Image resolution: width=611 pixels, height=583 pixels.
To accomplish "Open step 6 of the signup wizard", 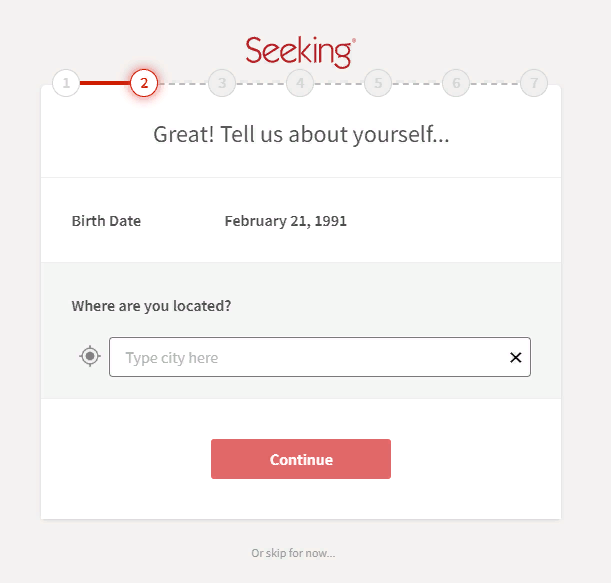I will [x=456, y=83].
